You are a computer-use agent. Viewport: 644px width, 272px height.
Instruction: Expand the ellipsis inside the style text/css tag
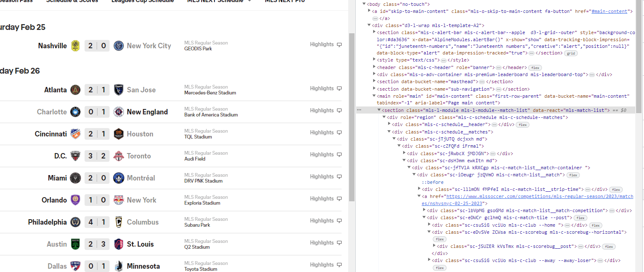pyautogui.click(x=443, y=60)
